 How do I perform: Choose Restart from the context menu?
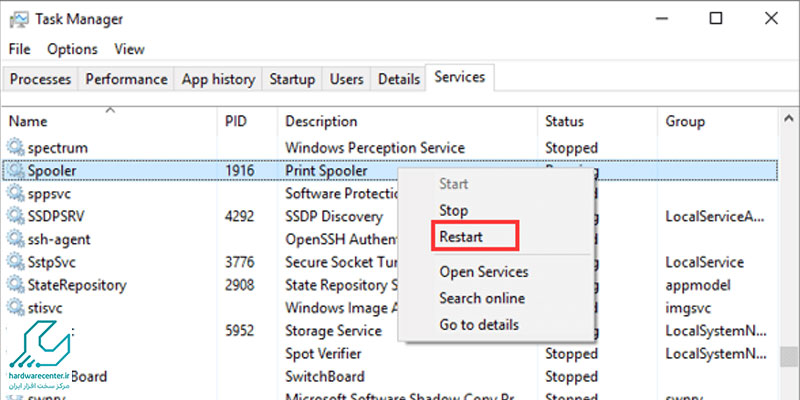point(460,238)
